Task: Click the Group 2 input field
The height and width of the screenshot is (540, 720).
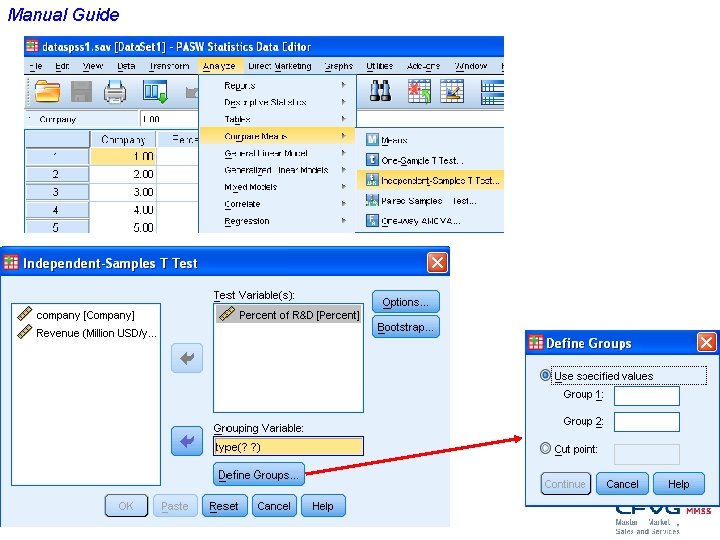Action: pos(647,422)
